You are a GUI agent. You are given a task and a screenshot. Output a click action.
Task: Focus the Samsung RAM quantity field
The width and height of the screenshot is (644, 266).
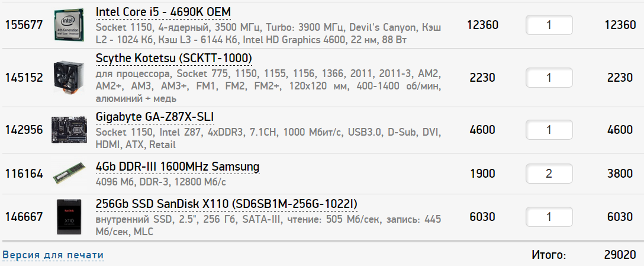tap(549, 174)
